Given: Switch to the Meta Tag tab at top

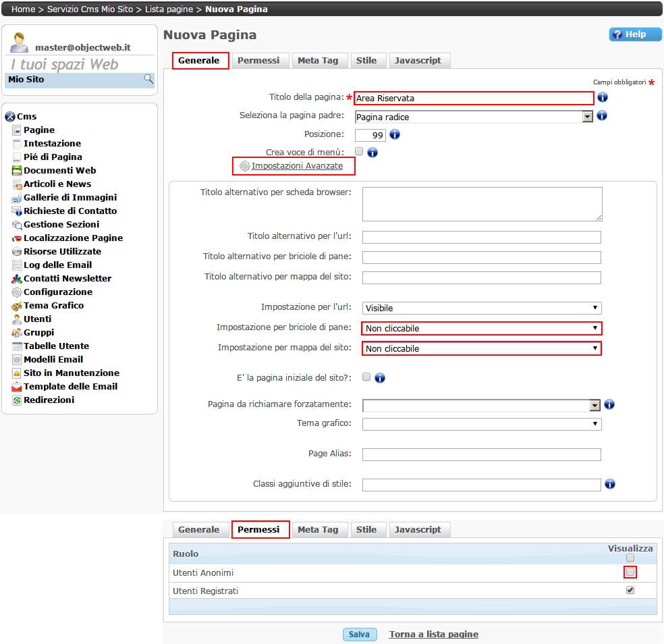Looking at the screenshot, I should 318,61.
